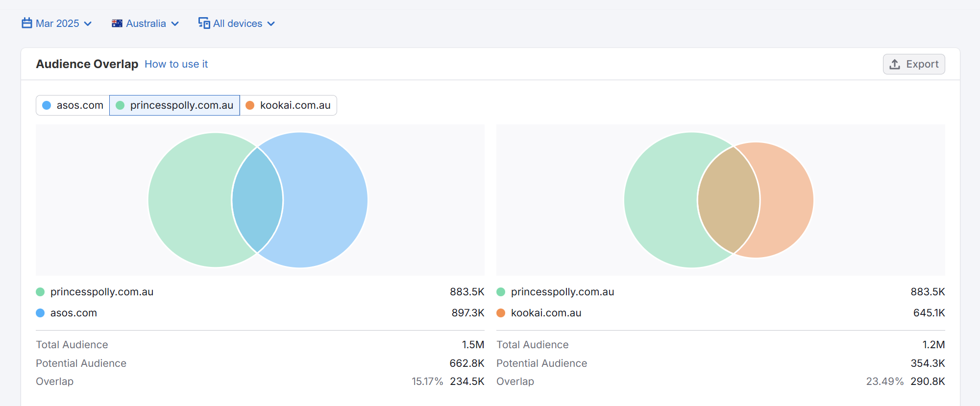Open the How to use it link
Screen dimensions: 980x406
176,64
